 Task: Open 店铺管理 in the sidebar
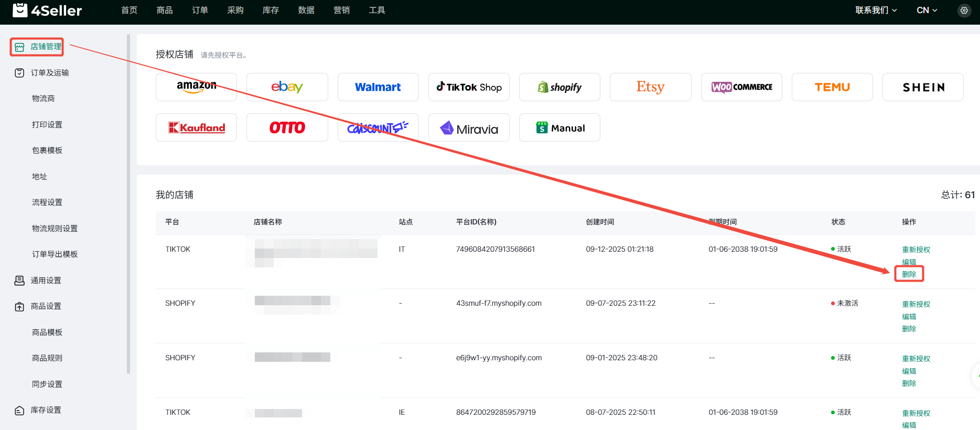[x=46, y=47]
